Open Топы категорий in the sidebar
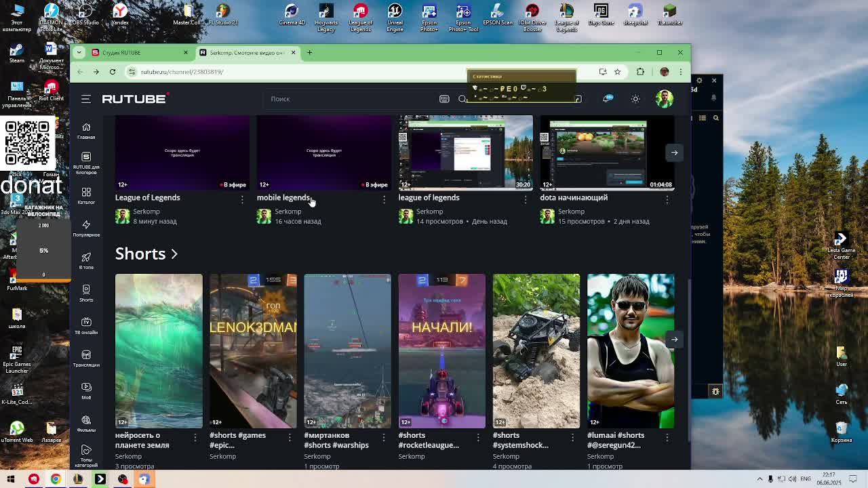 tap(86, 456)
